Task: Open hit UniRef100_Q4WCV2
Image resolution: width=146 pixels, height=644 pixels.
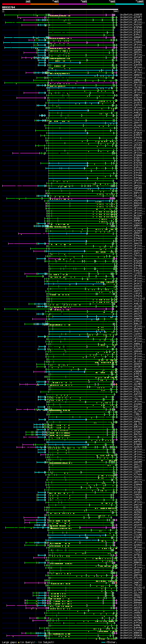Action: click(x=131, y=582)
